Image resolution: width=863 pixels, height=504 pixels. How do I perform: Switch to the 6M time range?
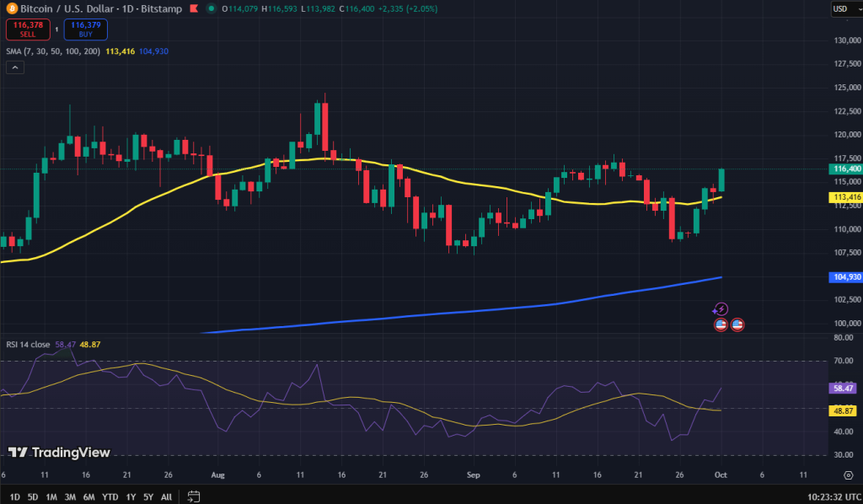pos(88,497)
